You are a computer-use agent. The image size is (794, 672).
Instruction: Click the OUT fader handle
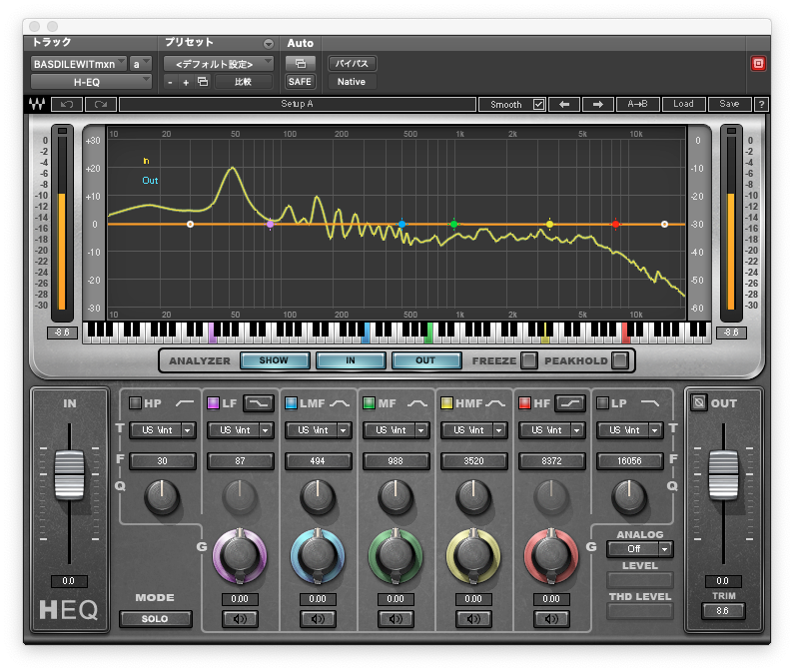click(723, 475)
